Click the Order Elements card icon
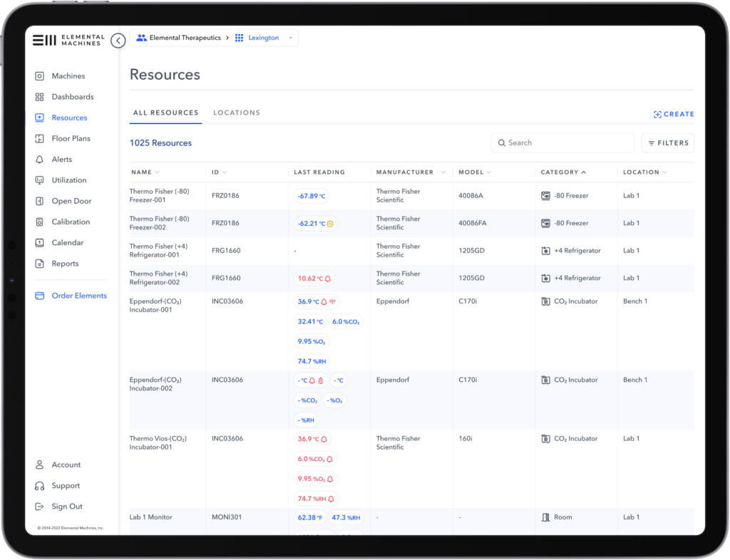 point(40,296)
